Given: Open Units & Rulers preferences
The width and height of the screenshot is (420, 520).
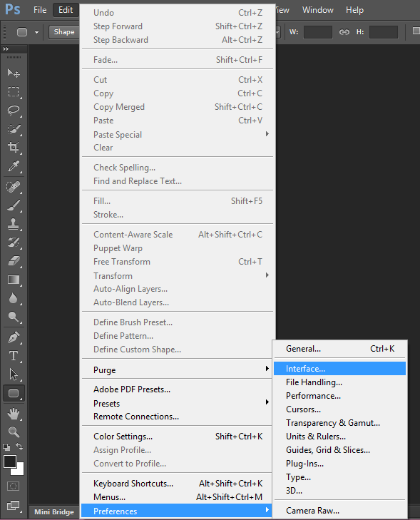Looking at the screenshot, I should [339, 437].
